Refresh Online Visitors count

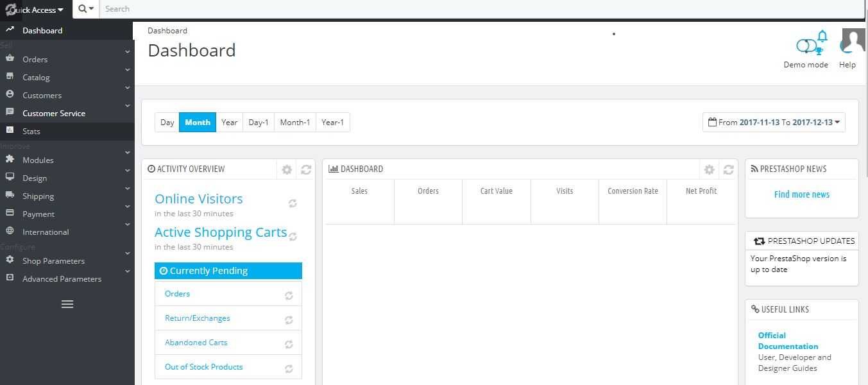coord(293,203)
